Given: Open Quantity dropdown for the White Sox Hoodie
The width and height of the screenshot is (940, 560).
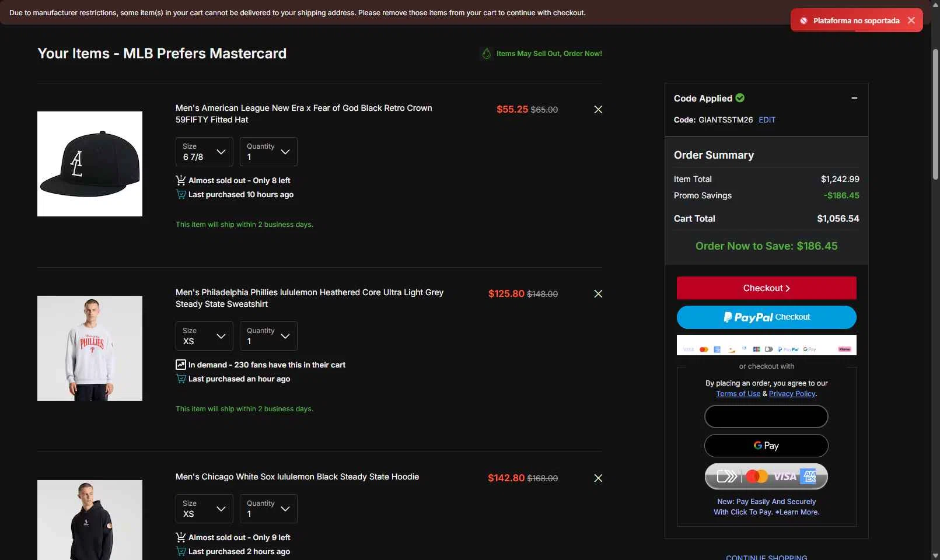Looking at the screenshot, I should (x=268, y=509).
